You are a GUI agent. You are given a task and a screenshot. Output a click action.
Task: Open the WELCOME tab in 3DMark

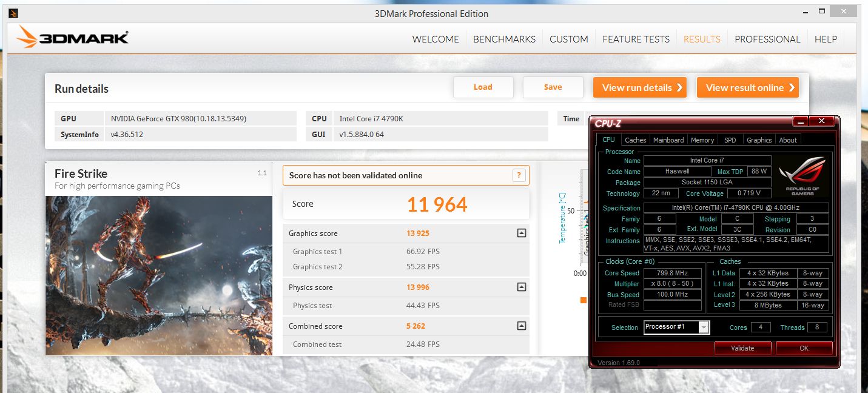(x=436, y=39)
